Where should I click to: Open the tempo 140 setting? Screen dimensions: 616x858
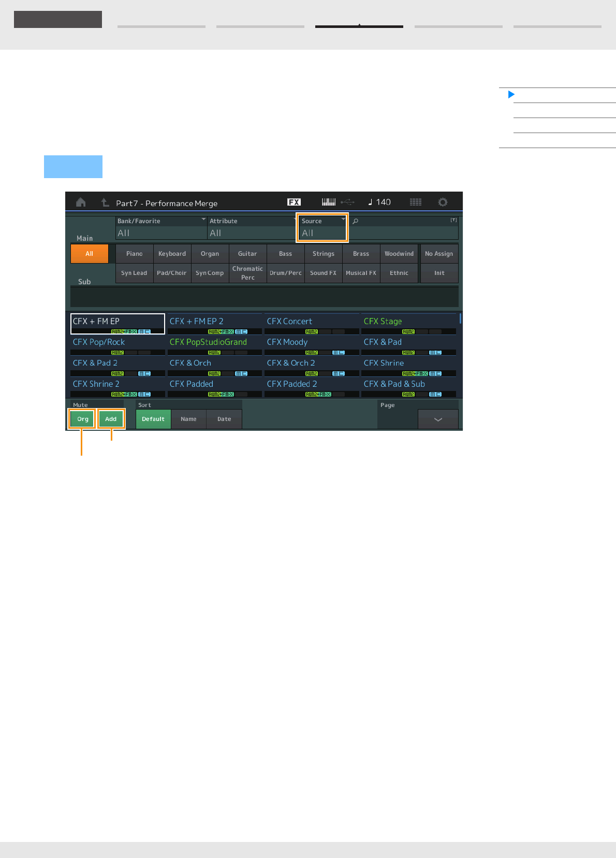pos(379,202)
